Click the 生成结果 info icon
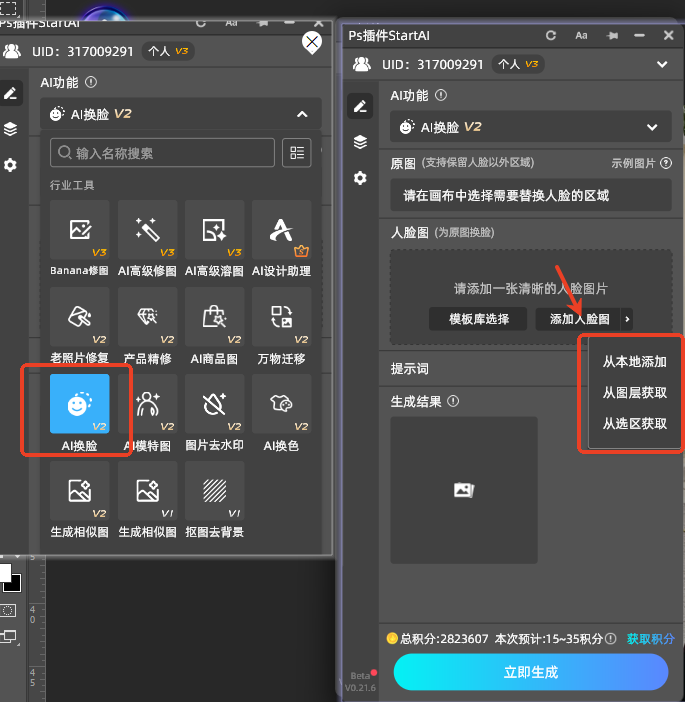 tap(453, 401)
